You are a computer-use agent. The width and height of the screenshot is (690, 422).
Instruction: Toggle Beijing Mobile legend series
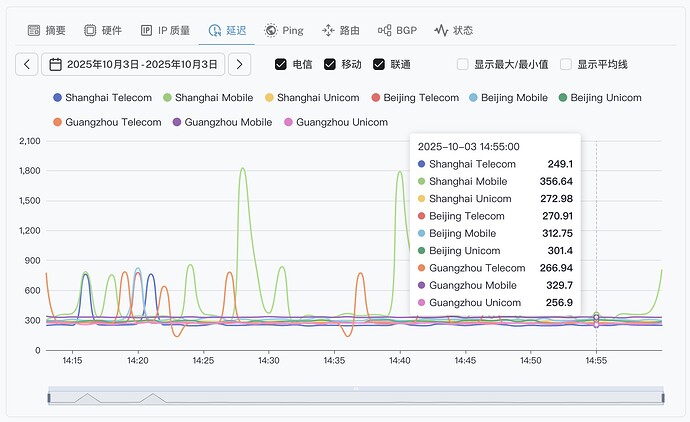pyautogui.click(x=508, y=98)
